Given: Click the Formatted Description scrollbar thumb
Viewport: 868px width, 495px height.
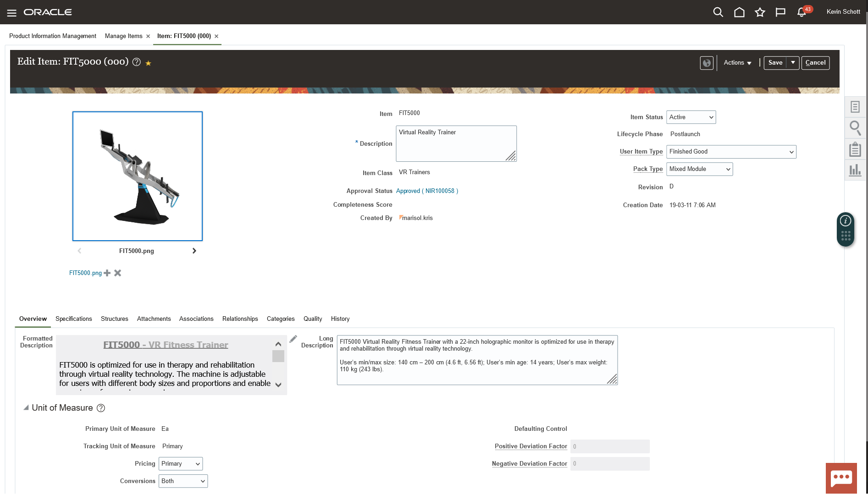Looking at the screenshot, I should point(278,356).
